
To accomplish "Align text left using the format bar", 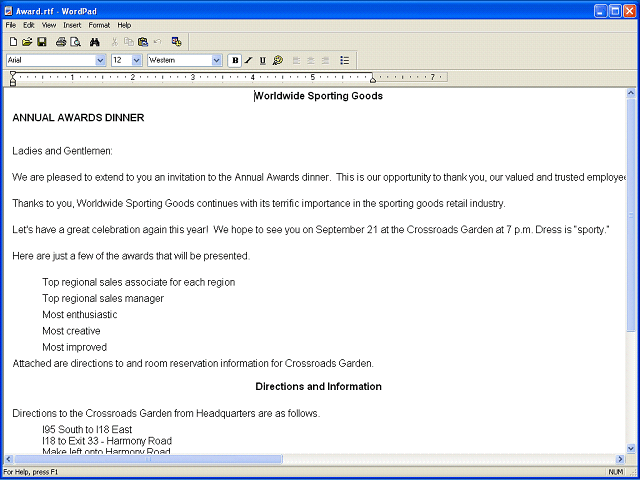I will pyautogui.click(x=296, y=60).
